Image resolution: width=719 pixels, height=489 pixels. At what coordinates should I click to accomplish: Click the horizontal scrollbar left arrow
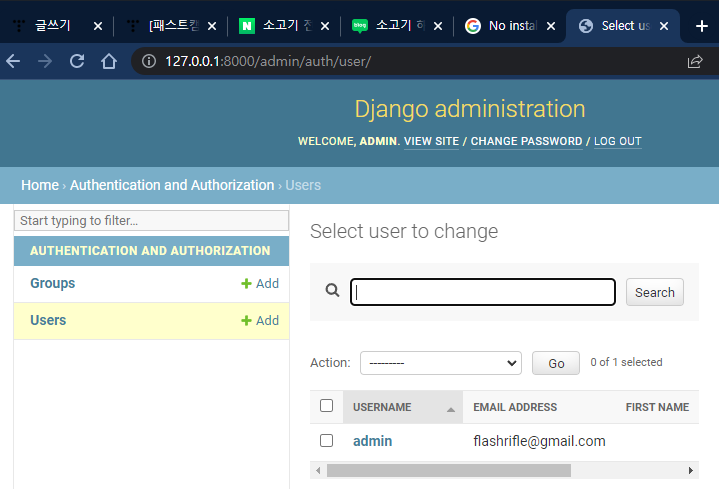click(318, 470)
